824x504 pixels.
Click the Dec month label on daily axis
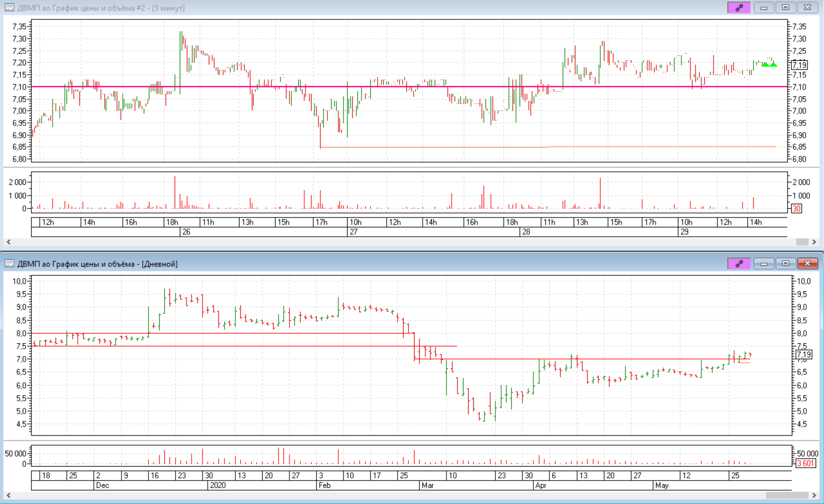tap(103, 485)
